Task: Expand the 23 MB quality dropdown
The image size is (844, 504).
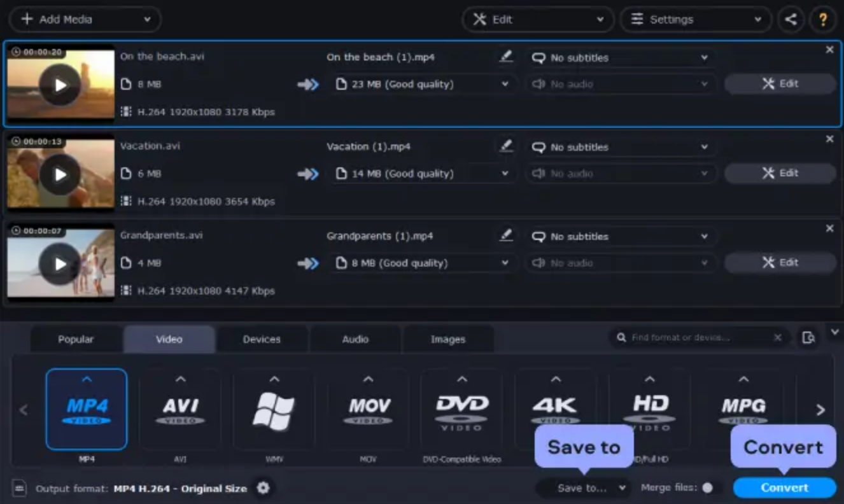Action: (422, 83)
